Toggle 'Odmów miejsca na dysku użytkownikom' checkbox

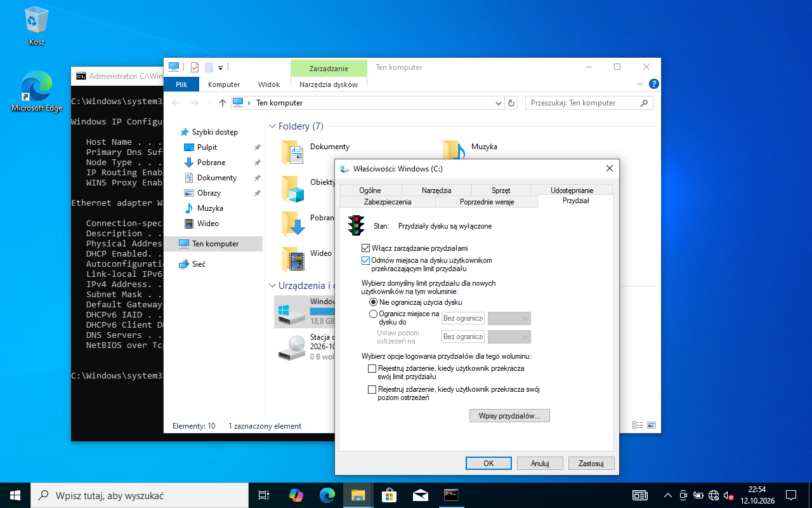(x=365, y=260)
